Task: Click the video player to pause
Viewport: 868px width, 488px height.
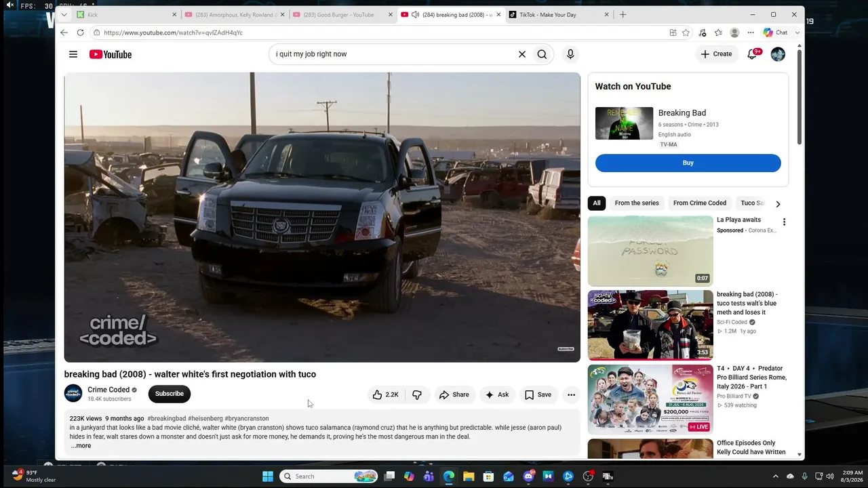Action: [322, 217]
